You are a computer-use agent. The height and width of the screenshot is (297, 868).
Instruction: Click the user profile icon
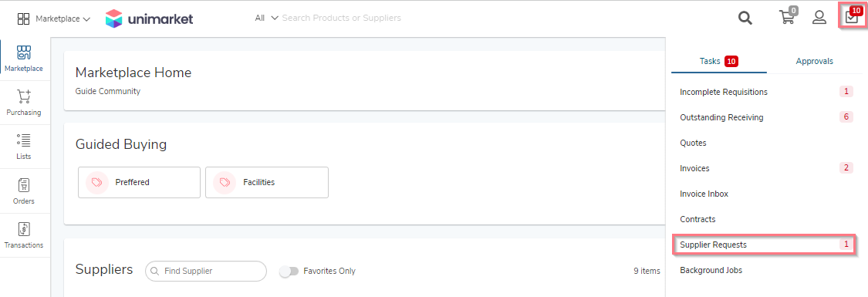tap(819, 18)
